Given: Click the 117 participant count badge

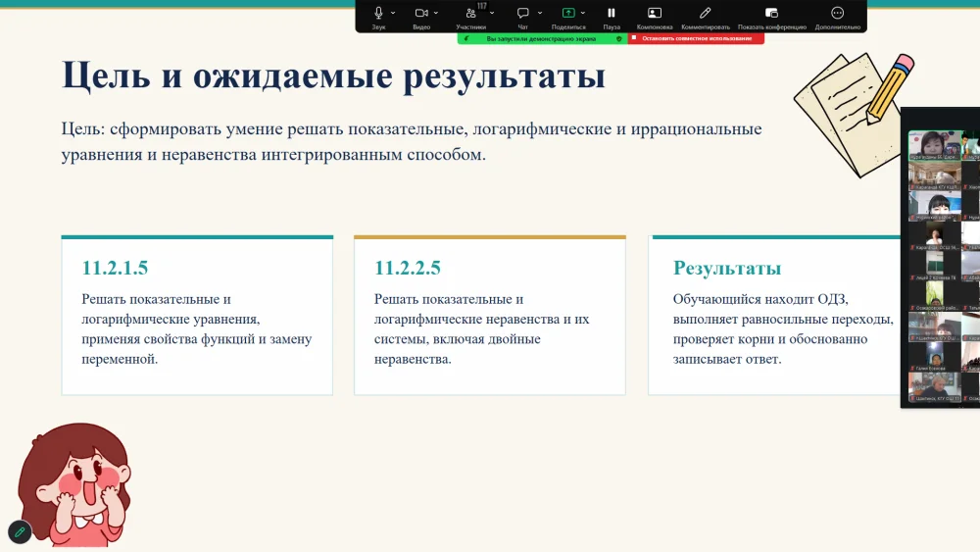Looking at the screenshot, I should 482,6.
